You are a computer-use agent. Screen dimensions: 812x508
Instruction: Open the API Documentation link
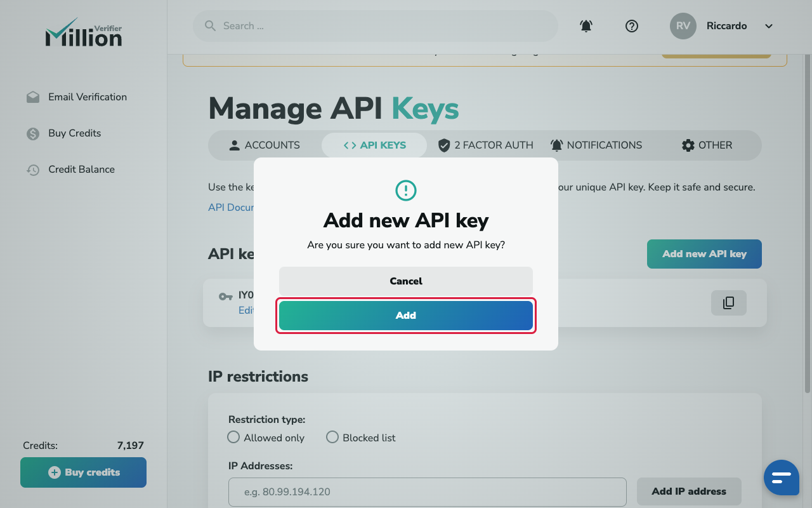tap(231, 207)
